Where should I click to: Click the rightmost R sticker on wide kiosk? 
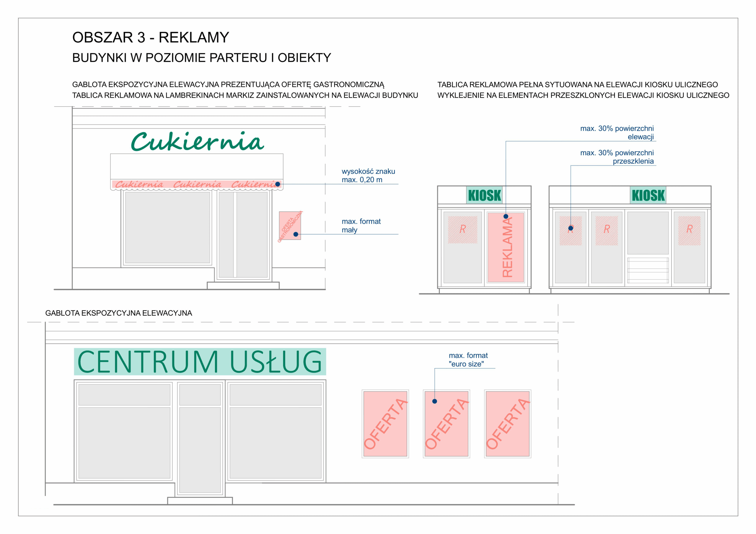689,230
